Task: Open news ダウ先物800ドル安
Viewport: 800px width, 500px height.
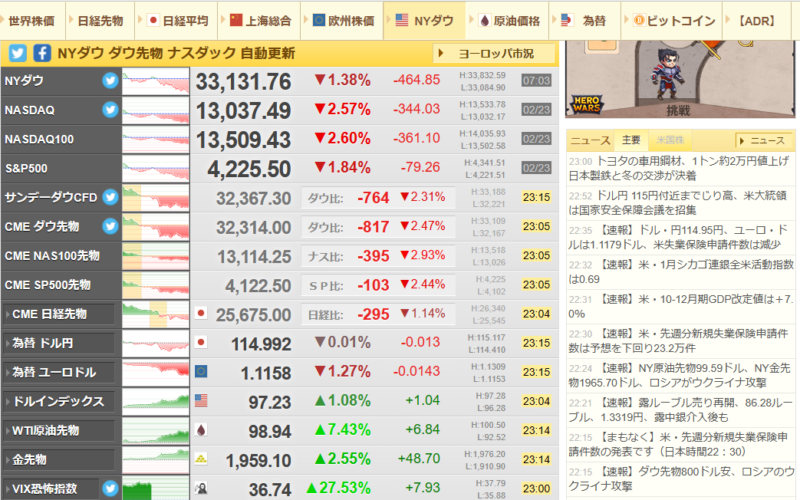Action: pos(680,479)
